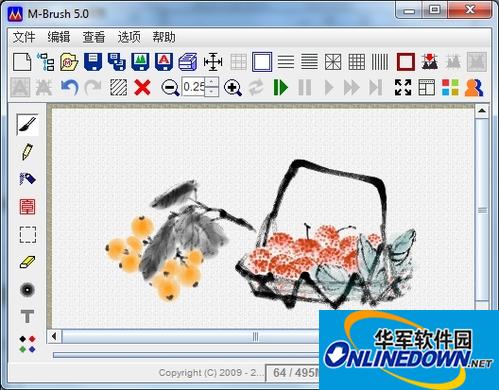Open the 帮助 menu

pyautogui.click(x=164, y=37)
